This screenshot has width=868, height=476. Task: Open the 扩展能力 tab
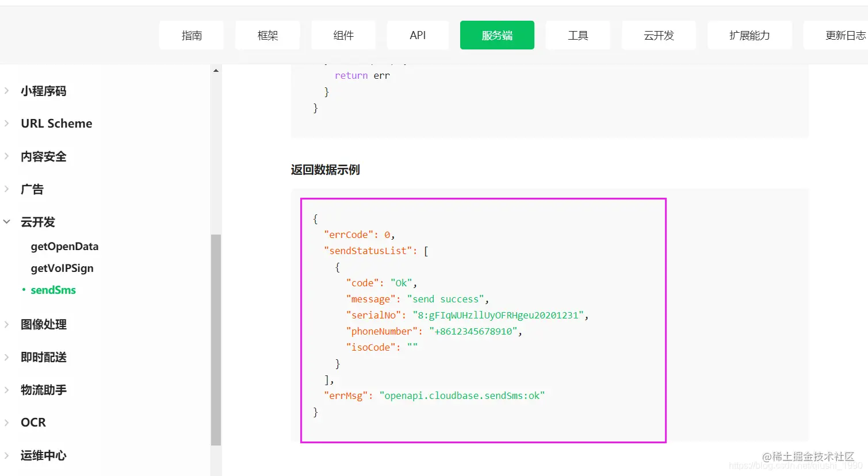pyautogui.click(x=750, y=35)
